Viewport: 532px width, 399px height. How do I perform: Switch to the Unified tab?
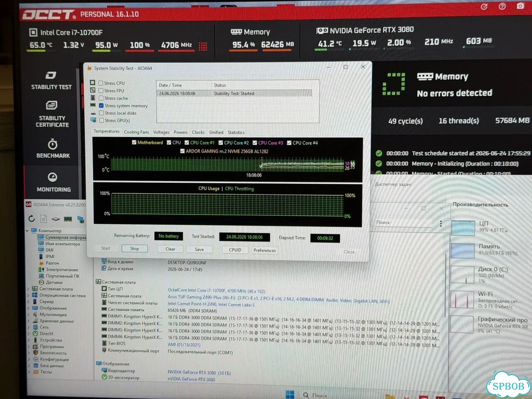click(216, 132)
